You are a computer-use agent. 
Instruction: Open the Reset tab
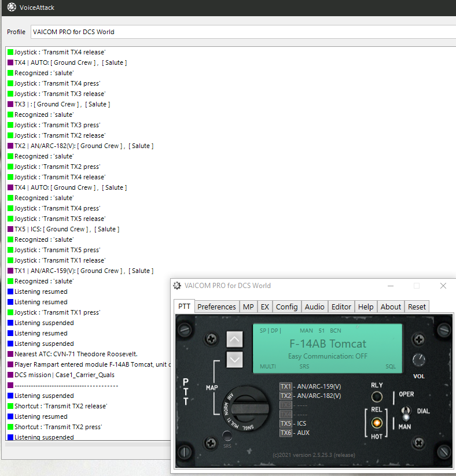click(x=417, y=307)
